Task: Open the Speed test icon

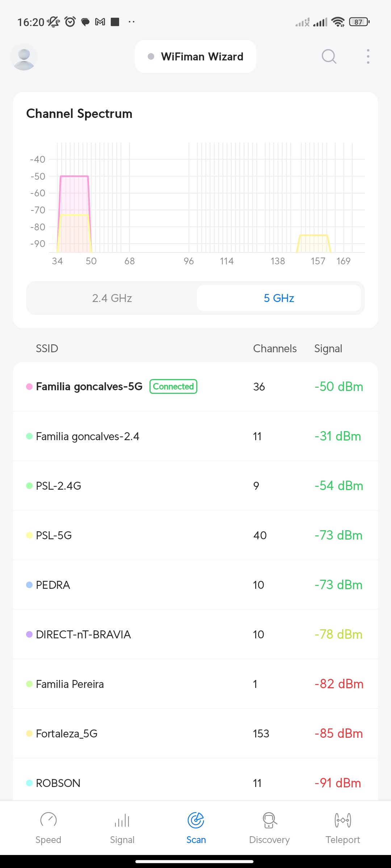Action: click(x=48, y=820)
